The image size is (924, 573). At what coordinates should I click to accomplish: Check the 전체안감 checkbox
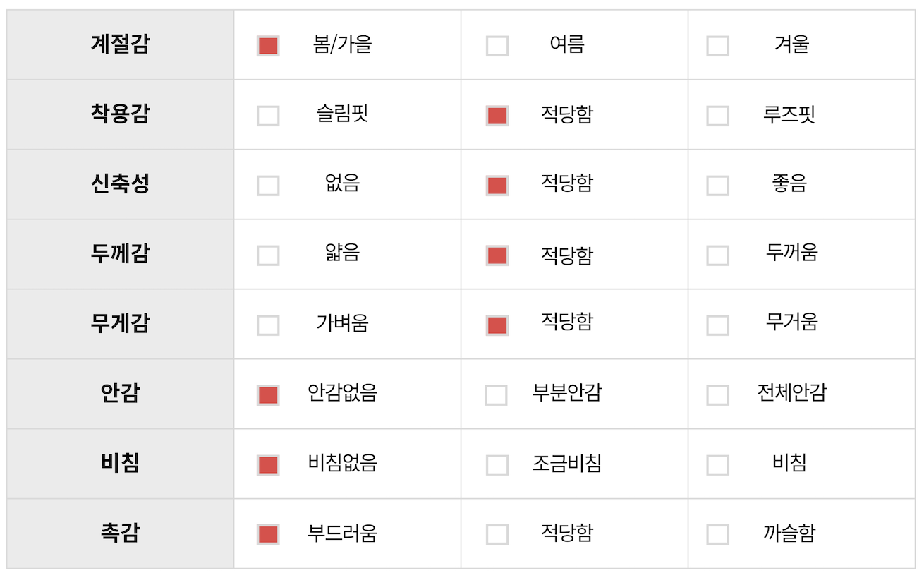click(x=717, y=395)
